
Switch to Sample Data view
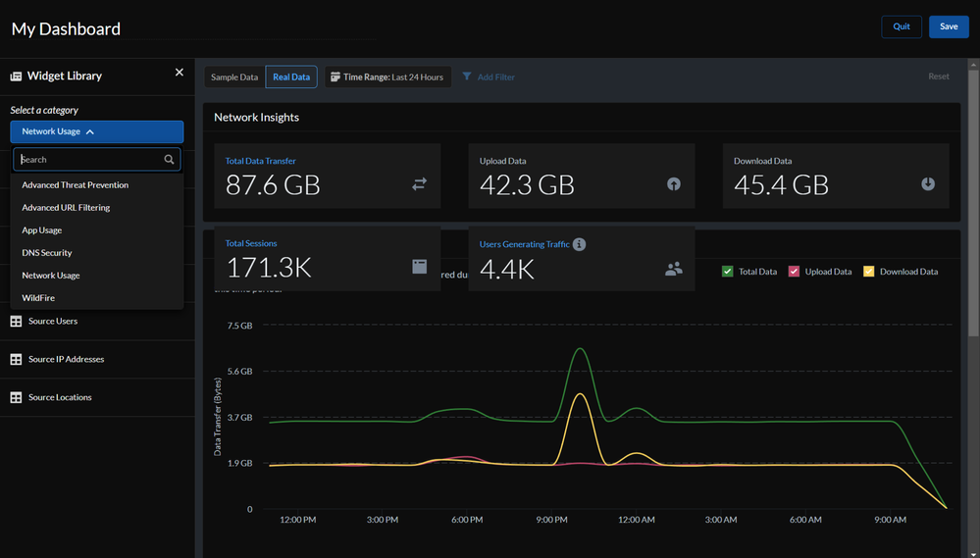point(234,76)
